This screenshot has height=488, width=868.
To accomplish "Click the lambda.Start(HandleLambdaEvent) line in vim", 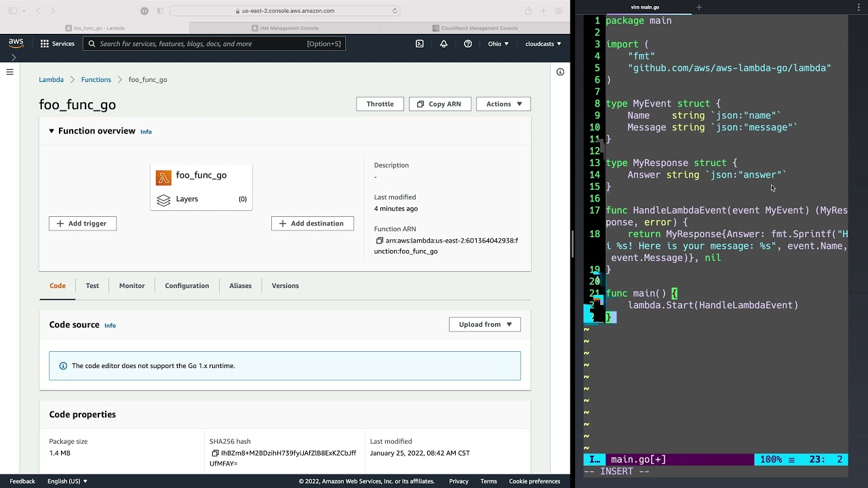I will (x=713, y=305).
